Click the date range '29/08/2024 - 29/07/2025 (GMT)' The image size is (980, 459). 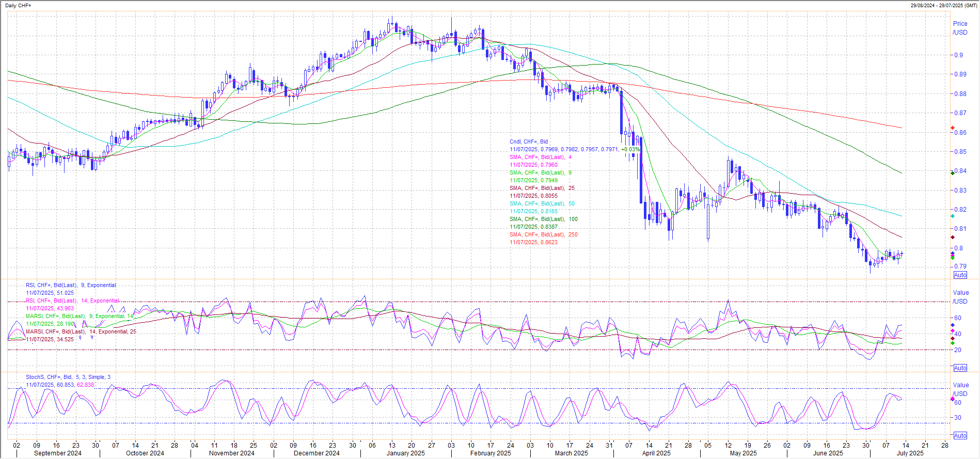point(944,5)
